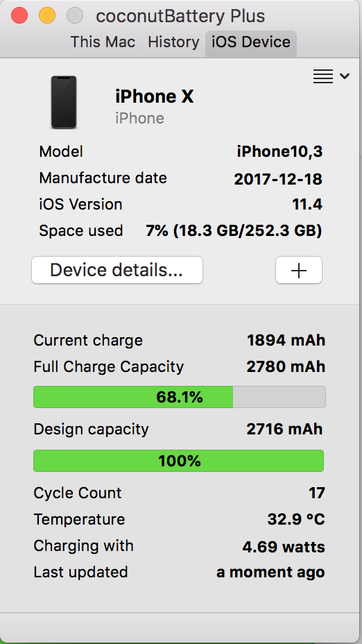Open the device list menu icon
362x644 pixels.
click(x=323, y=76)
